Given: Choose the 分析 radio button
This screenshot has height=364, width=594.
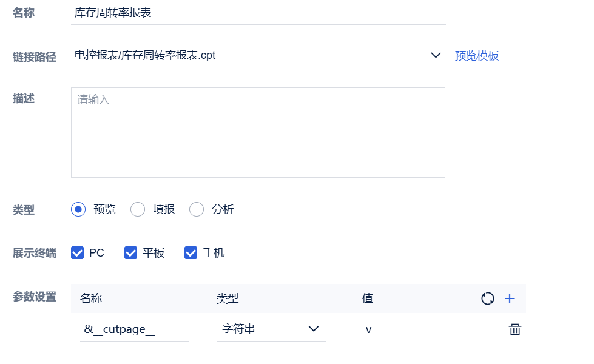Looking at the screenshot, I should [197, 209].
